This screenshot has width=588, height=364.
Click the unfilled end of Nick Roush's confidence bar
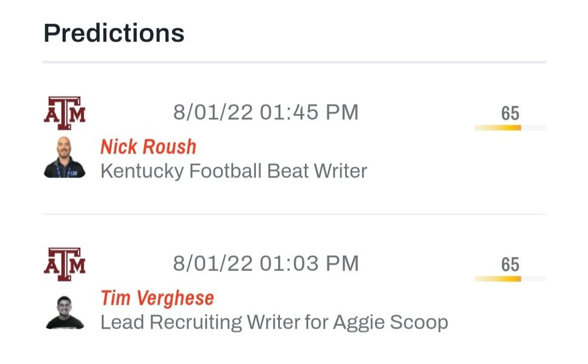point(534,128)
